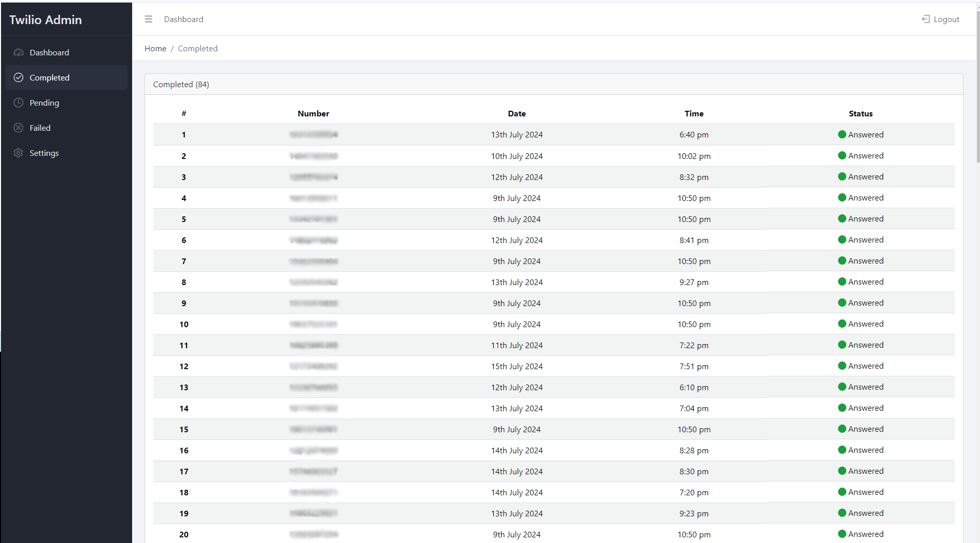The width and height of the screenshot is (980, 543).
Task: Click the time 8:28 pm in row 16
Action: (x=694, y=450)
